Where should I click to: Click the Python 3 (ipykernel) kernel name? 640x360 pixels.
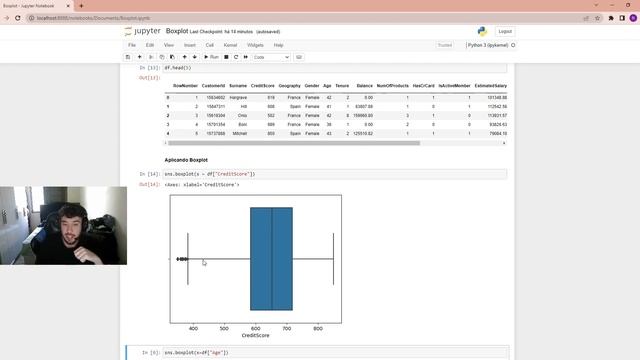(x=488, y=45)
